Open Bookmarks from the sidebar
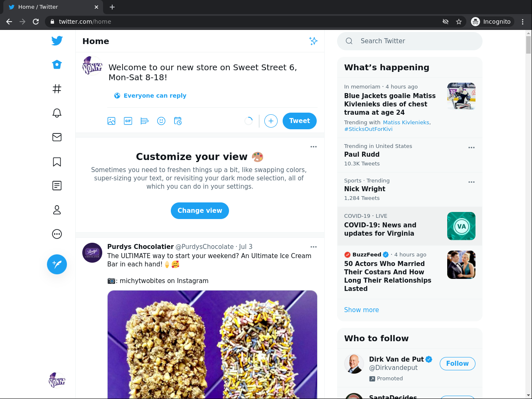 tap(57, 162)
